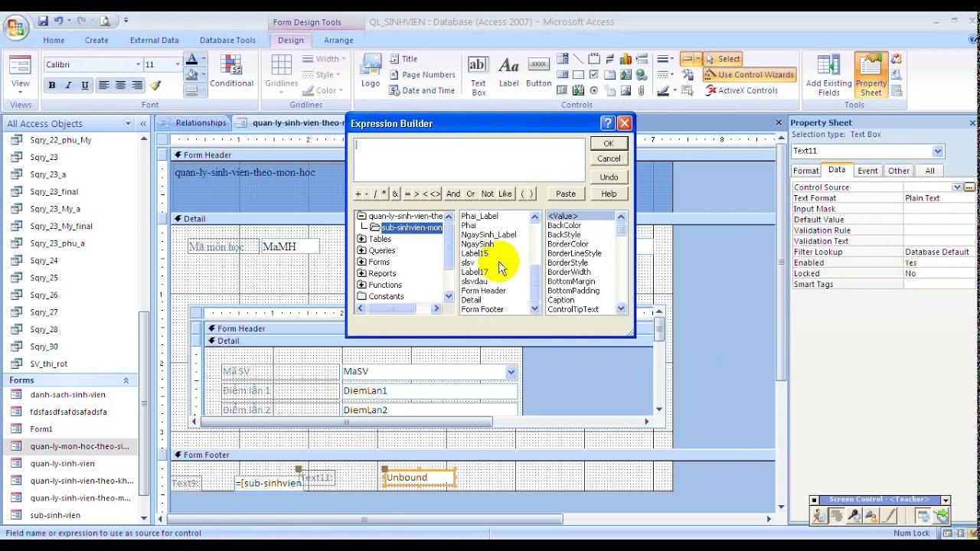
Task: Click the Office button orb
Action: click(15, 28)
